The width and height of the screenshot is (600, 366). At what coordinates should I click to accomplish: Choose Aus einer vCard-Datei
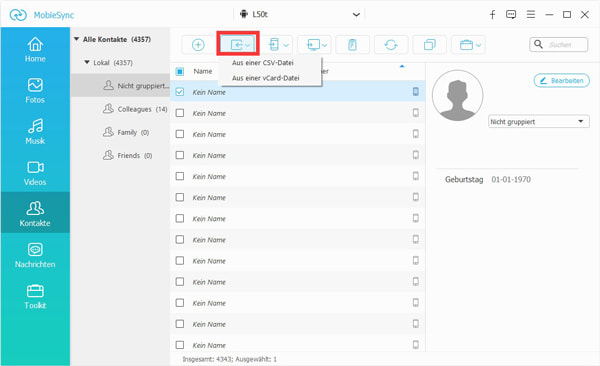point(266,78)
